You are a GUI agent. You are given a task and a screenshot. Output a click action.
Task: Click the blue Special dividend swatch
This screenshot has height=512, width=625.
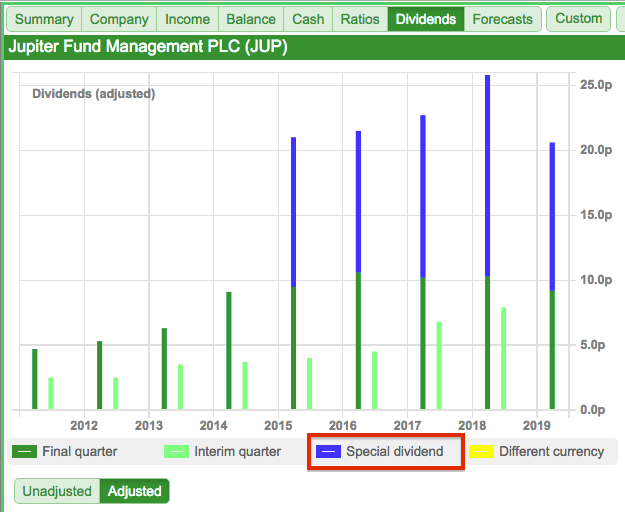pyautogui.click(x=328, y=451)
